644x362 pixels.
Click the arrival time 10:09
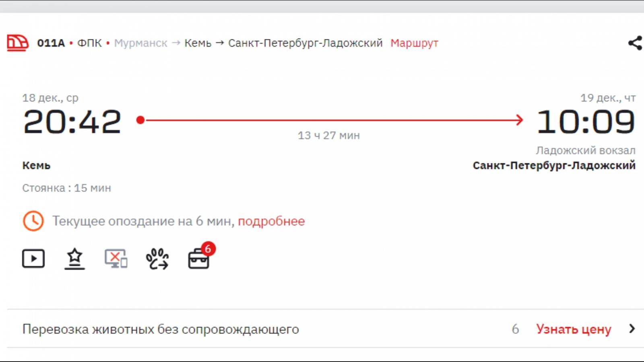586,122
